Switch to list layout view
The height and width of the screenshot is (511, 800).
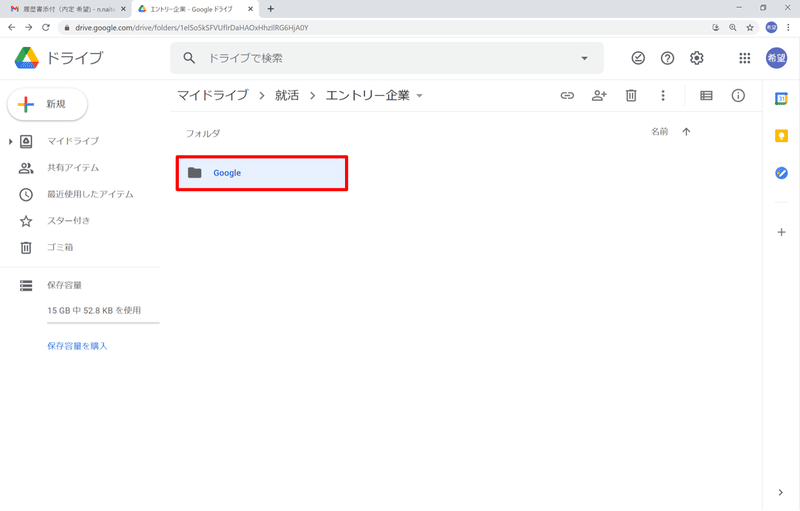[x=706, y=95]
